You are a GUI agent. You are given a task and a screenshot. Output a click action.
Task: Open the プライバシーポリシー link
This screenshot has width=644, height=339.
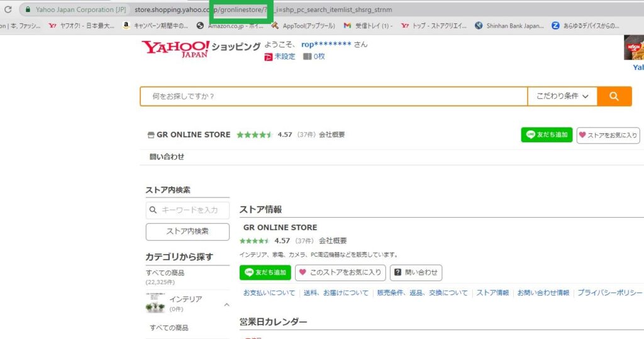[609, 293]
